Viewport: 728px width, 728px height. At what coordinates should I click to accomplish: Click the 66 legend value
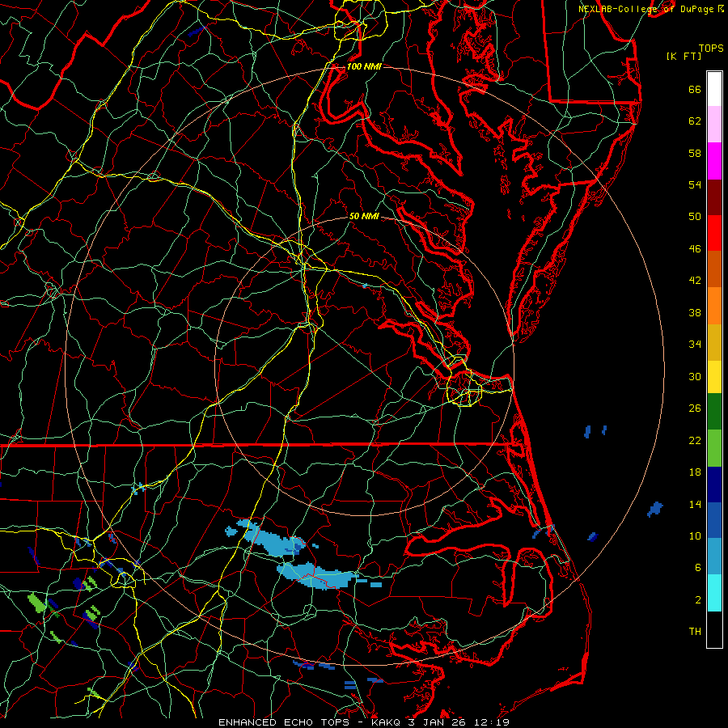coord(695,89)
